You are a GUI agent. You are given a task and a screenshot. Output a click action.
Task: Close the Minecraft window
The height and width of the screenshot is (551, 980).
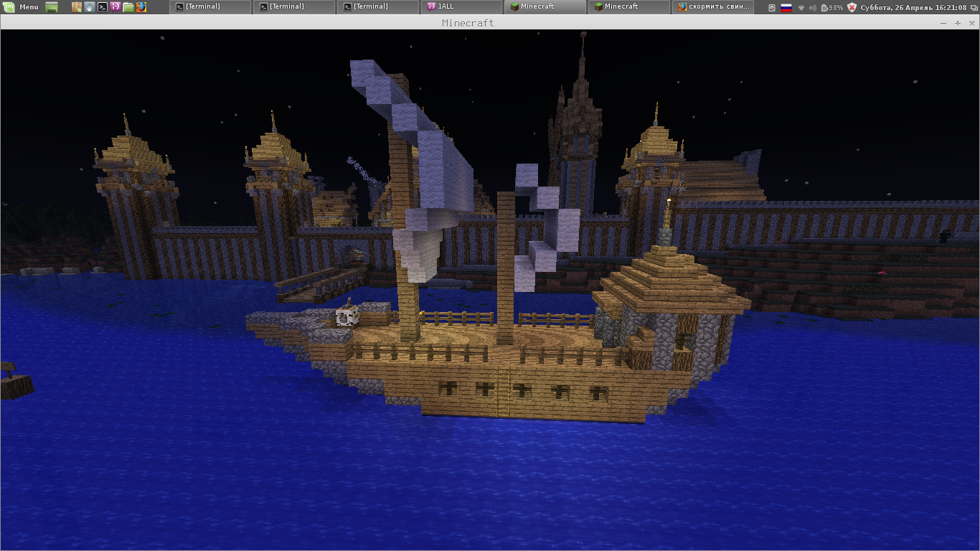[971, 24]
